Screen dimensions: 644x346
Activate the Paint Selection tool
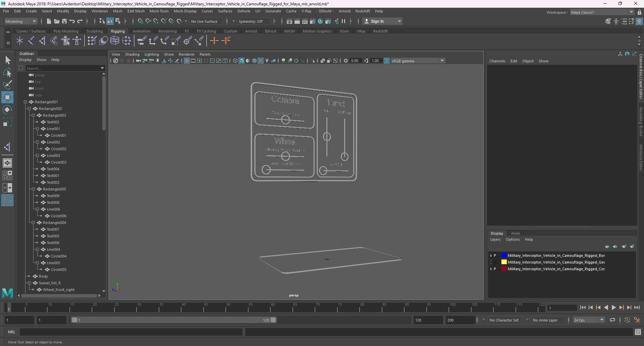coord(7,84)
